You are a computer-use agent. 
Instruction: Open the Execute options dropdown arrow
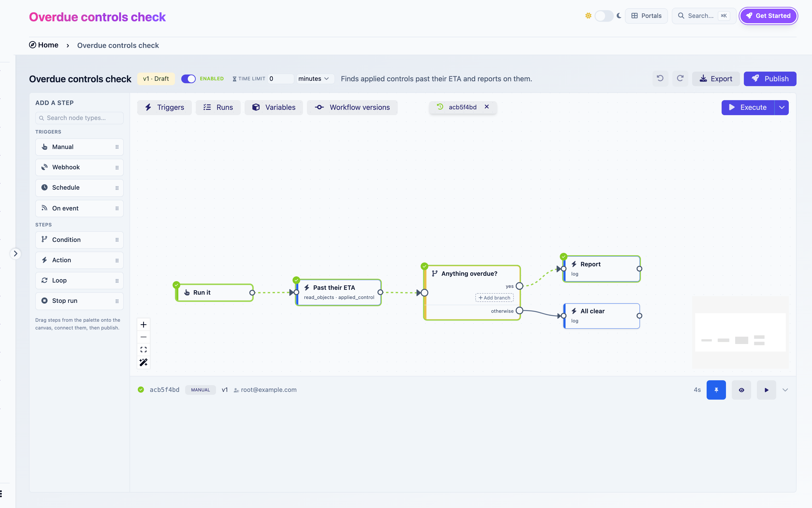tap(782, 107)
